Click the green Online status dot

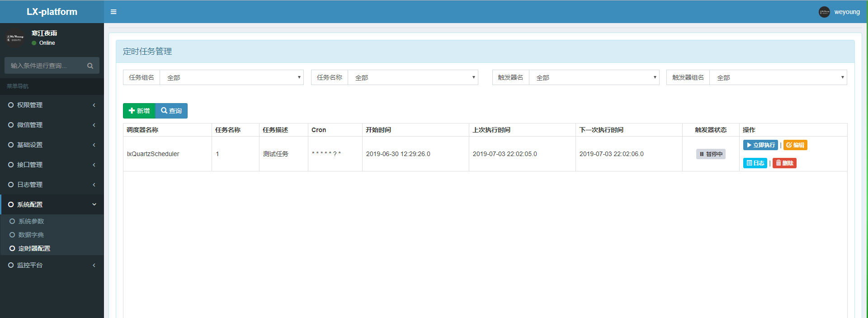click(34, 43)
